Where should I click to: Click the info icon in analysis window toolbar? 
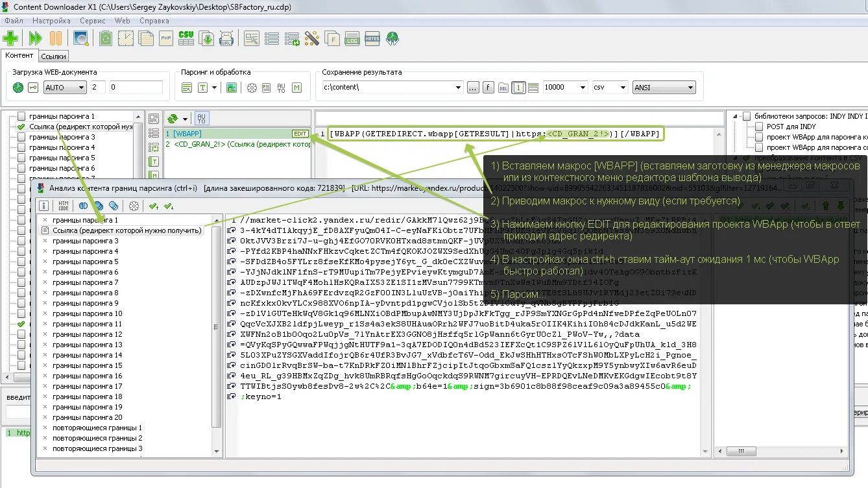pos(44,206)
